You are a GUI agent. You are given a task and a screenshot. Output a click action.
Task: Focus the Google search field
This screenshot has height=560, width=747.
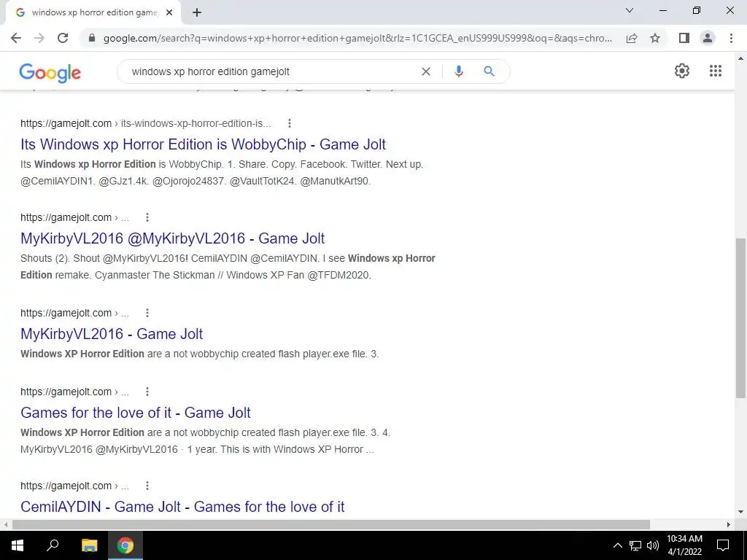271,71
